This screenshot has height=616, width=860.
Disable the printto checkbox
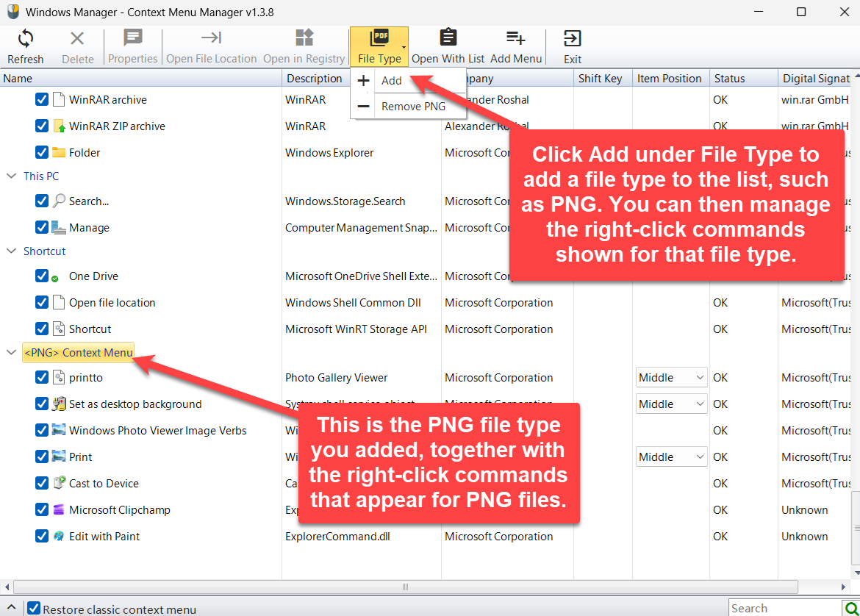[x=42, y=377]
